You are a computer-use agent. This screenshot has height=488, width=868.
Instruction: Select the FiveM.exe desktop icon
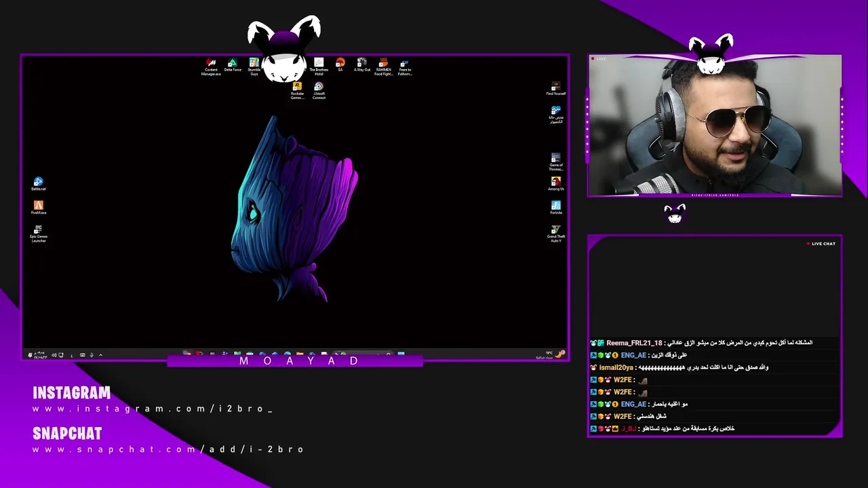tap(39, 208)
